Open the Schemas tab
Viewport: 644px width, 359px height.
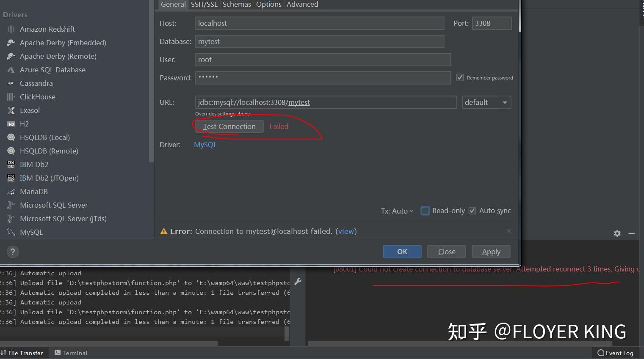point(237,4)
